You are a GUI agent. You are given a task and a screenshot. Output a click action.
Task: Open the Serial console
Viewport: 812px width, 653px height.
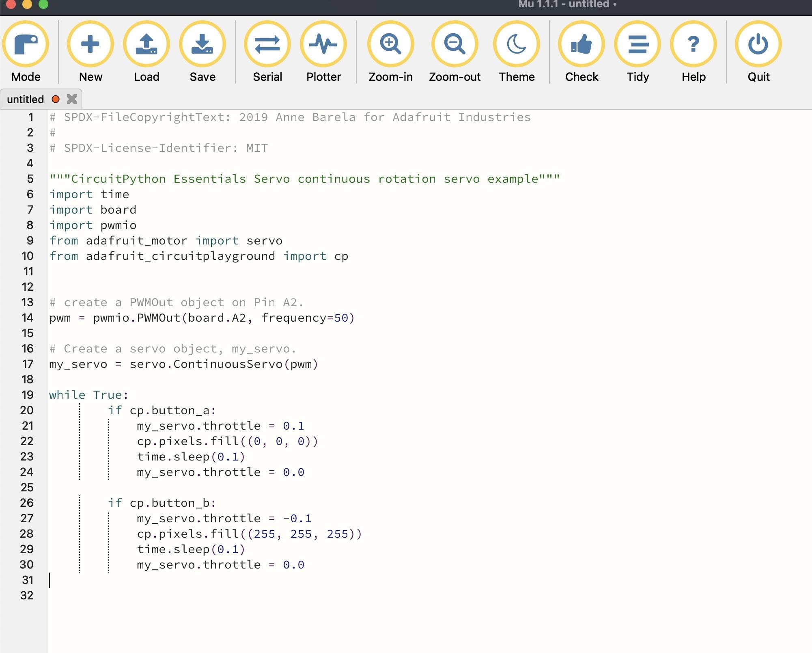[x=267, y=45]
